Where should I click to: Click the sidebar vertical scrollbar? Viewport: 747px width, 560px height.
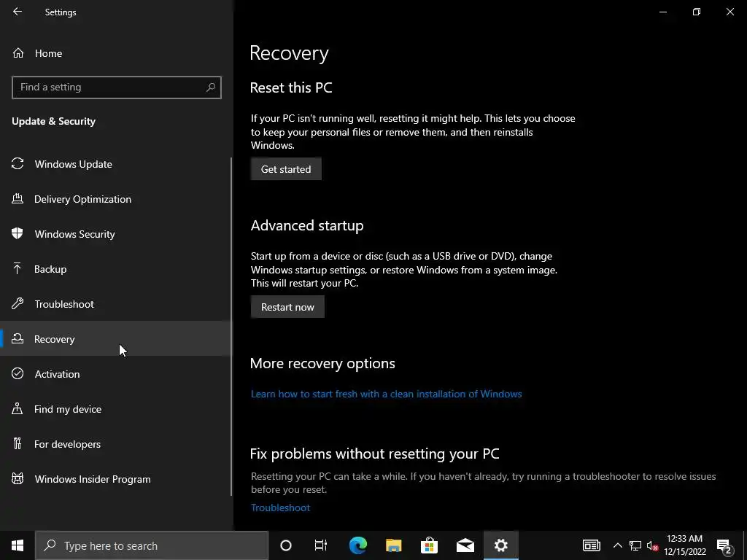(x=231, y=326)
